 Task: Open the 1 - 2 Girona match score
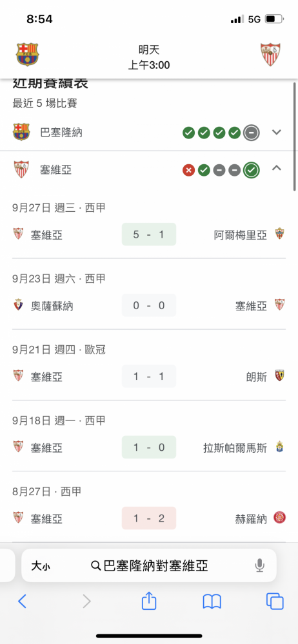coord(149,518)
